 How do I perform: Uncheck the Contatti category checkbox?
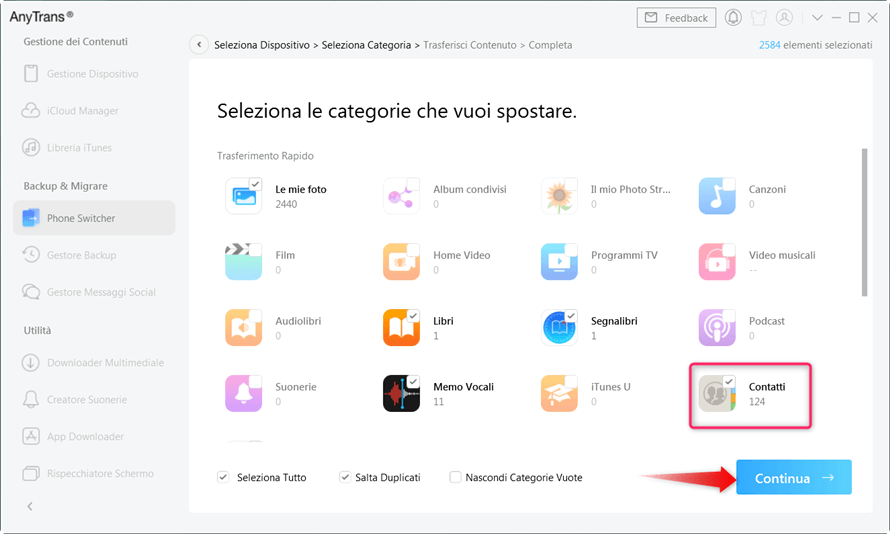coord(729,381)
